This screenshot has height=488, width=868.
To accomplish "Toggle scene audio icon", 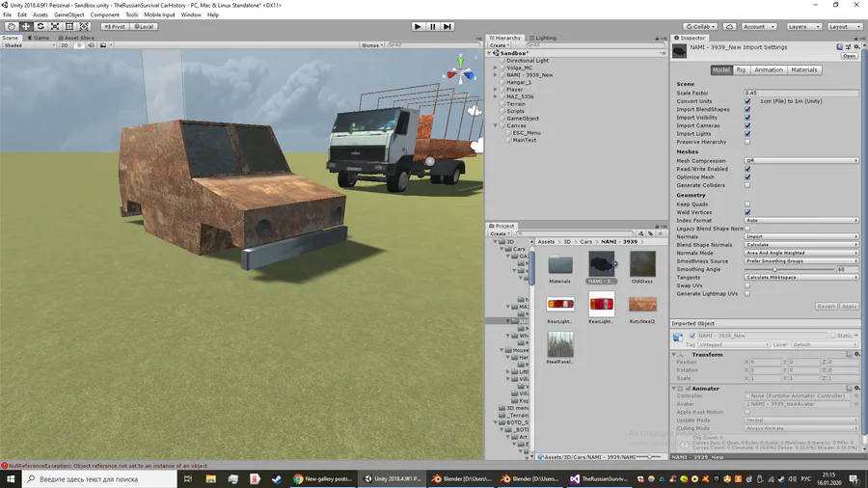I will tap(91, 45).
